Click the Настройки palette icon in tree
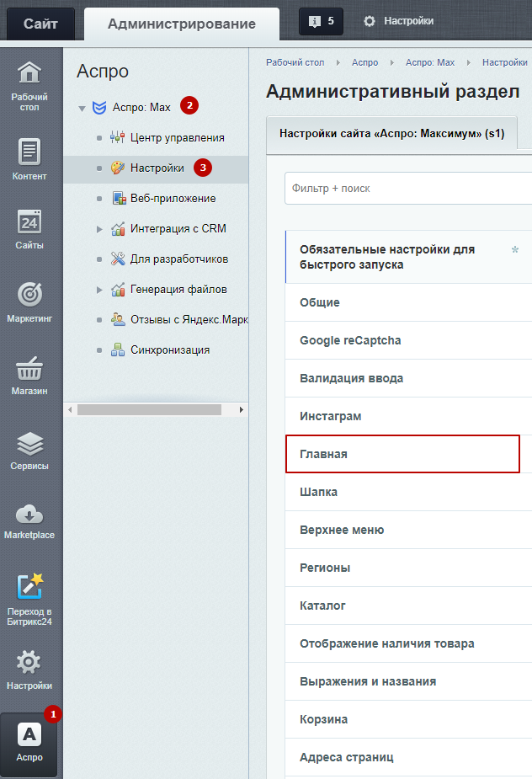The height and width of the screenshot is (779, 532). coord(117,168)
